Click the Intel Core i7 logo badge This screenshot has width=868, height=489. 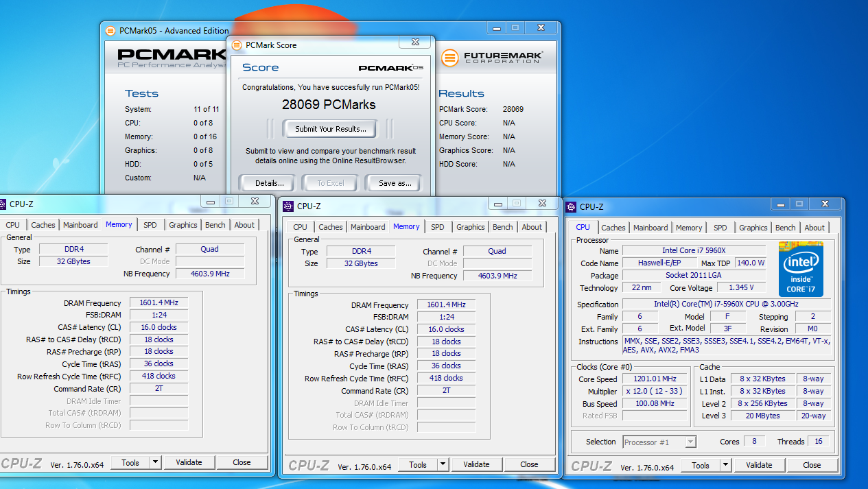click(x=801, y=269)
